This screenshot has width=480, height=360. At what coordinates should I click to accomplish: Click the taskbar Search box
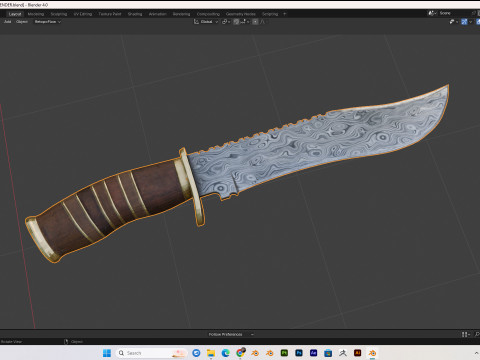click(152, 353)
